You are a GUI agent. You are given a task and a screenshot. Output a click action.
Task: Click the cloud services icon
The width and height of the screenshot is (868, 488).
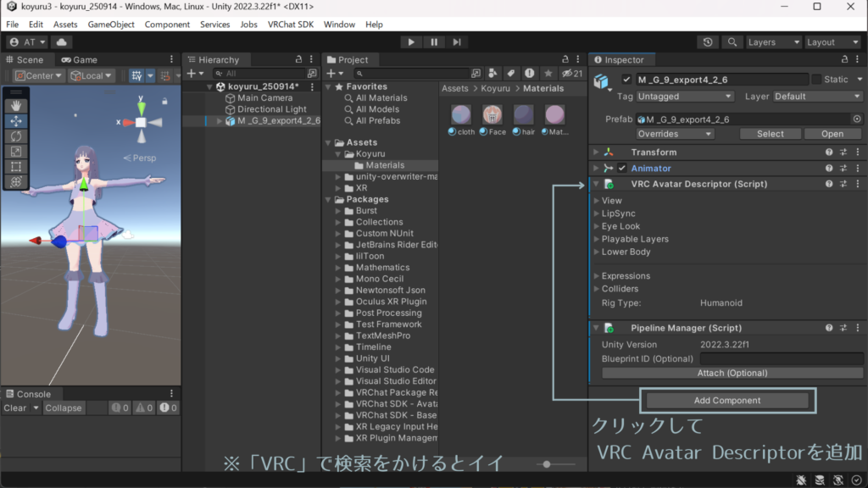tap(63, 42)
